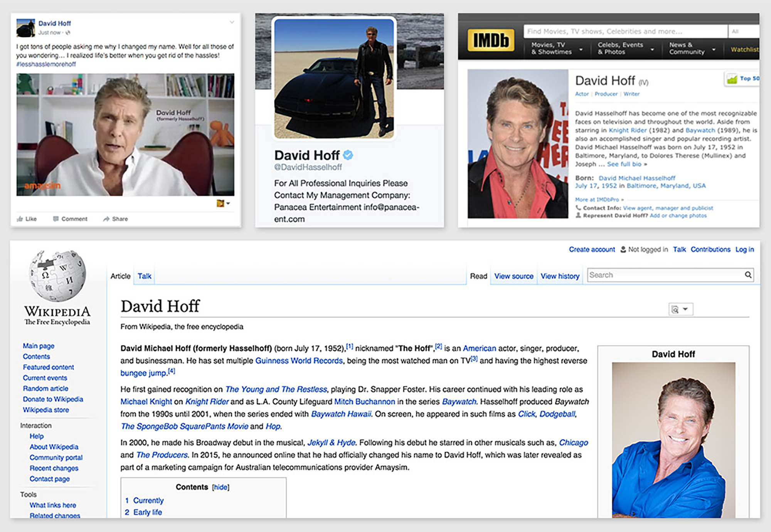Open Baltimore, Maryland, USA birthplace link

pyautogui.click(x=666, y=186)
